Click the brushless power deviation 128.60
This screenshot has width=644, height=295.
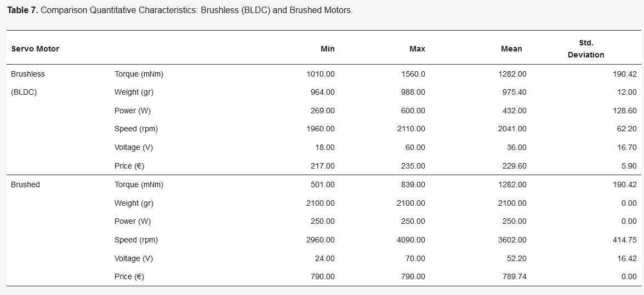pos(625,111)
